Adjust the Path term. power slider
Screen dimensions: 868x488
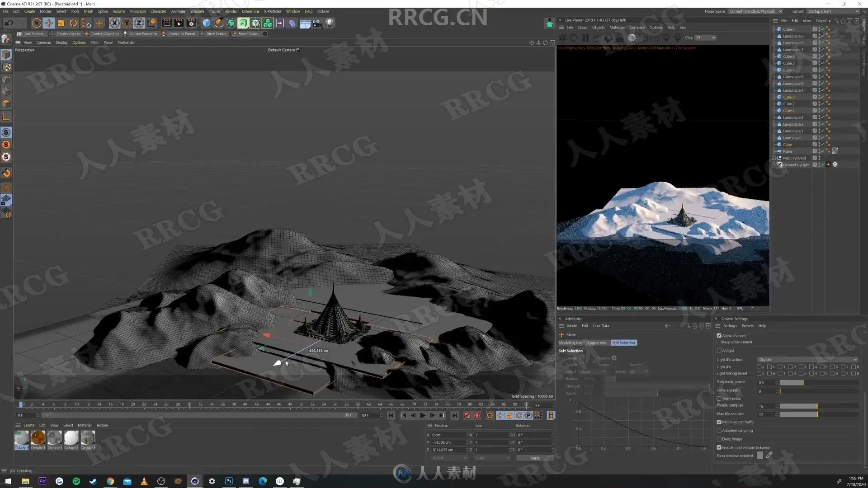[803, 383]
